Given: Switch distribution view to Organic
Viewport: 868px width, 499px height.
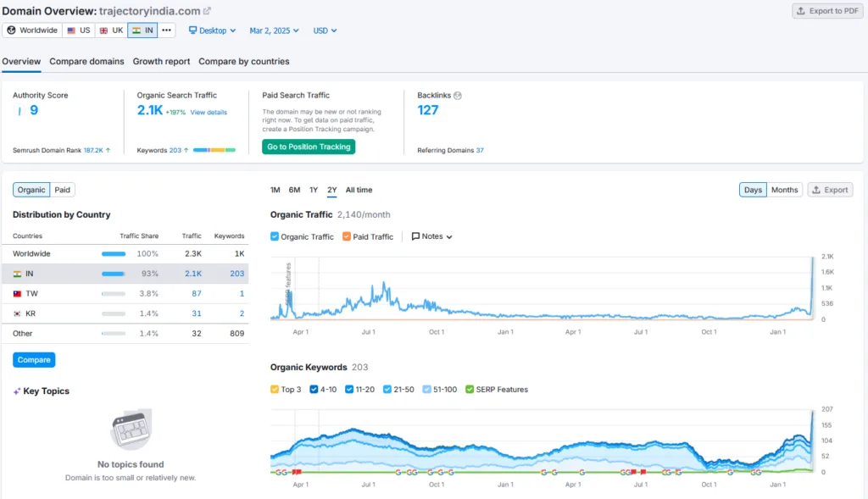Looking at the screenshot, I should point(31,190).
